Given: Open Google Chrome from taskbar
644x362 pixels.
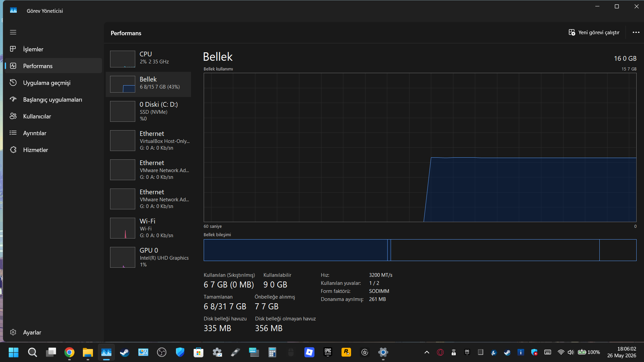Looking at the screenshot, I should point(69,352).
